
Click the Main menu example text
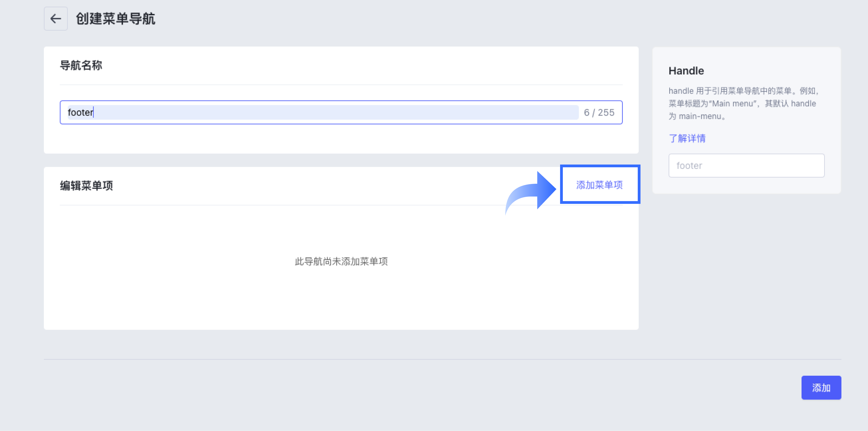point(732,104)
